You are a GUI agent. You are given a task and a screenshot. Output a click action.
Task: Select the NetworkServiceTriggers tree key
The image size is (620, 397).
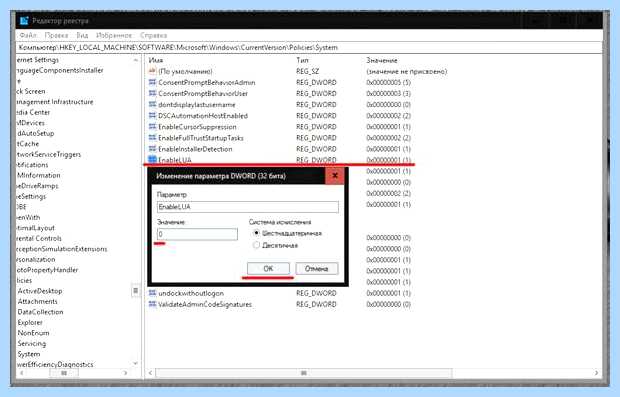[48, 155]
